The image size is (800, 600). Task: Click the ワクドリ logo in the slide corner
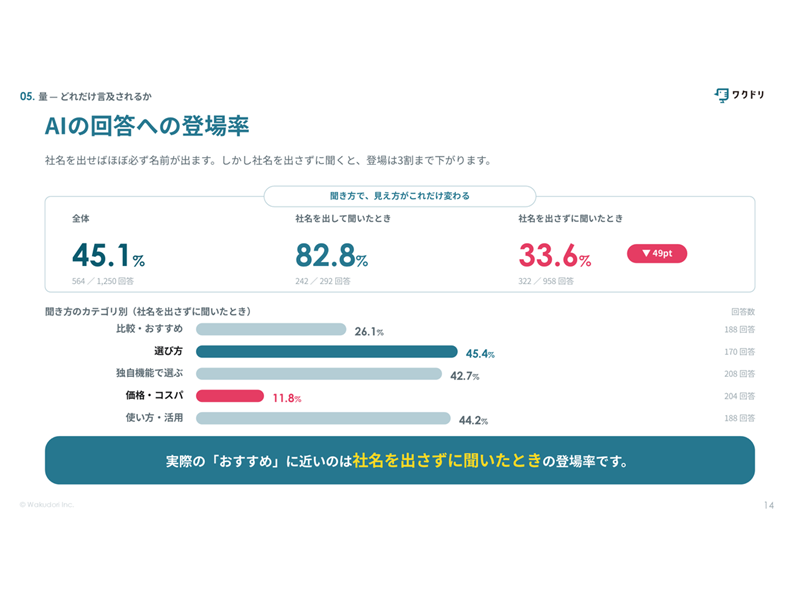click(x=739, y=95)
